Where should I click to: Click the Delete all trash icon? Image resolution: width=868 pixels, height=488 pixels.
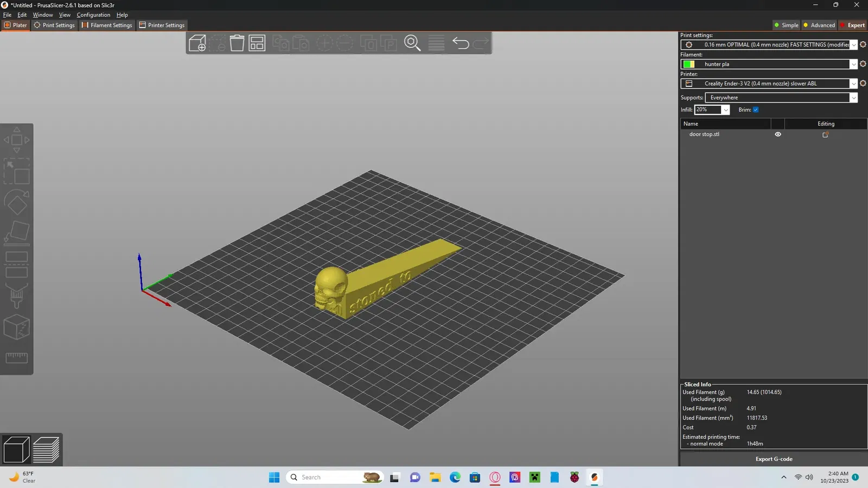coord(237,43)
